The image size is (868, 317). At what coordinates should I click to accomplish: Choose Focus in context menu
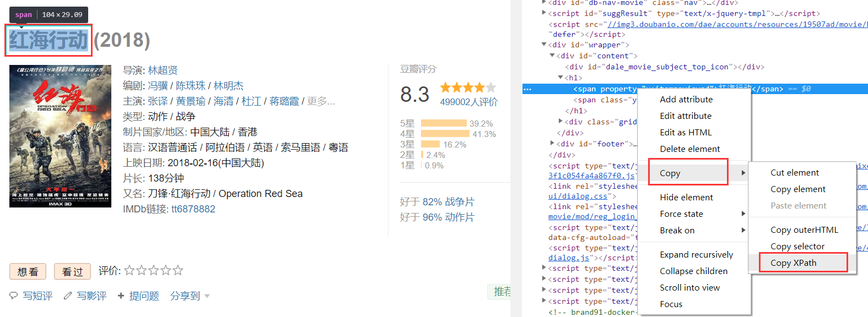tap(671, 304)
